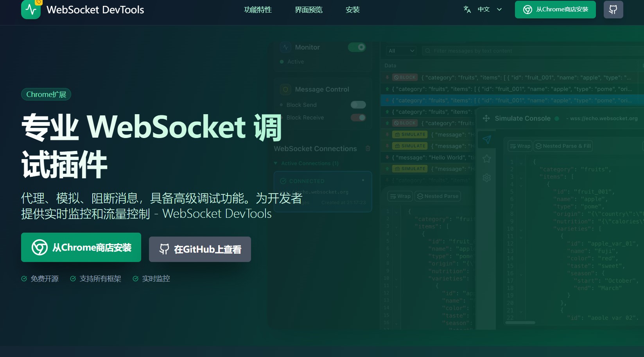Click the Nested Parse & Fill button
This screenshot has width=644, height=357.
[563, 146]
